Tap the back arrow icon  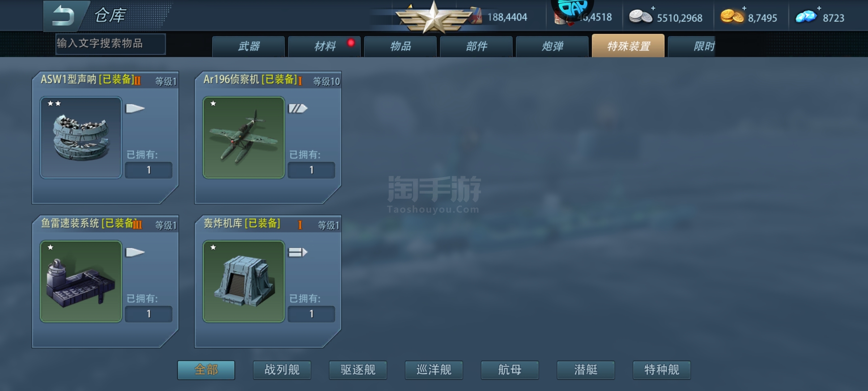point(63,16)
